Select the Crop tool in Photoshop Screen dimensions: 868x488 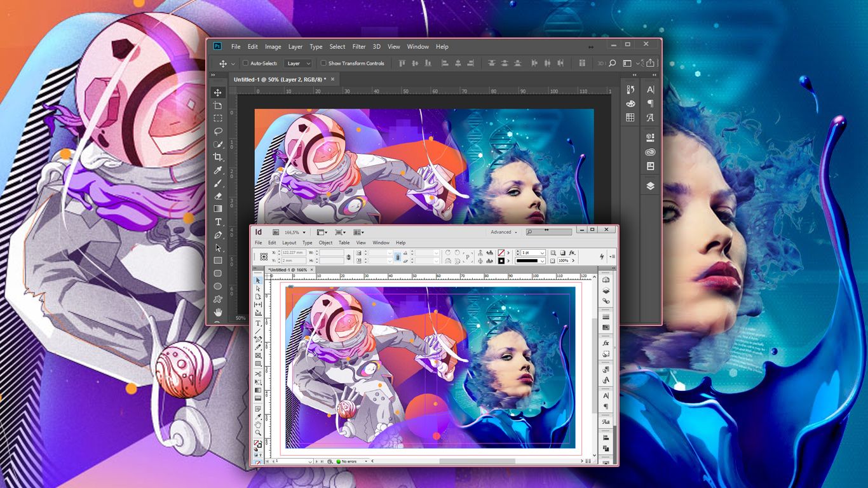218,157
